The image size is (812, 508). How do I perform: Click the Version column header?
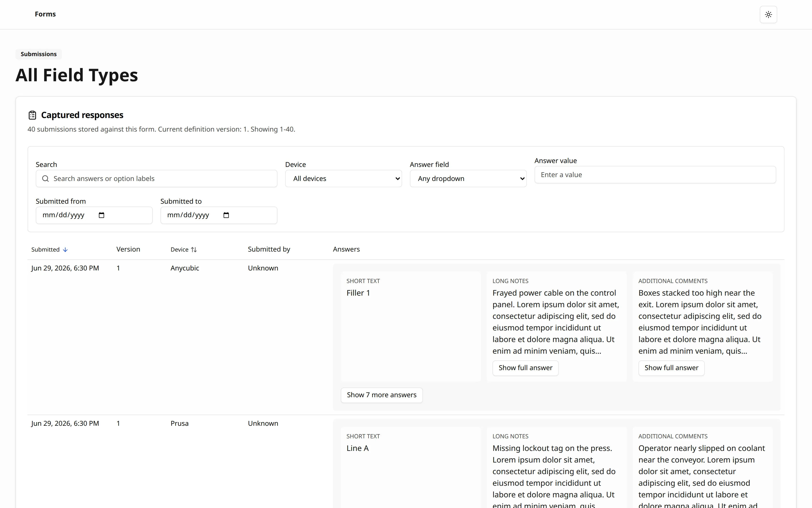point(128,249)
